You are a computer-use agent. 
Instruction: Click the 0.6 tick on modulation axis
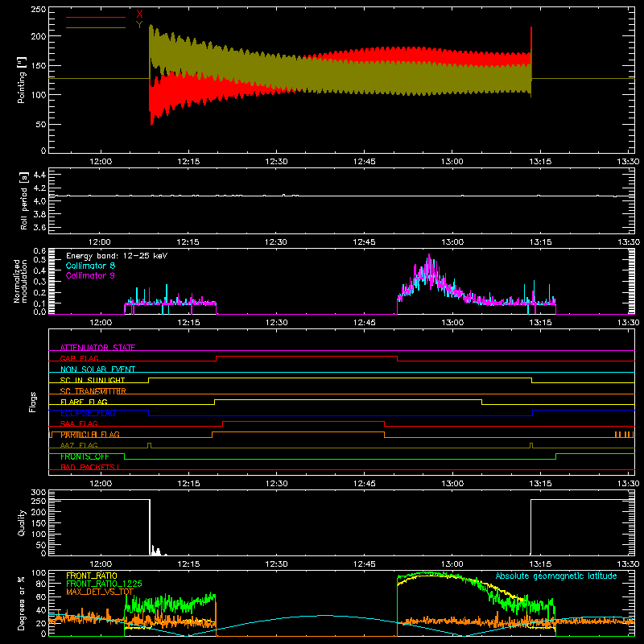click(x=39, y=250)
